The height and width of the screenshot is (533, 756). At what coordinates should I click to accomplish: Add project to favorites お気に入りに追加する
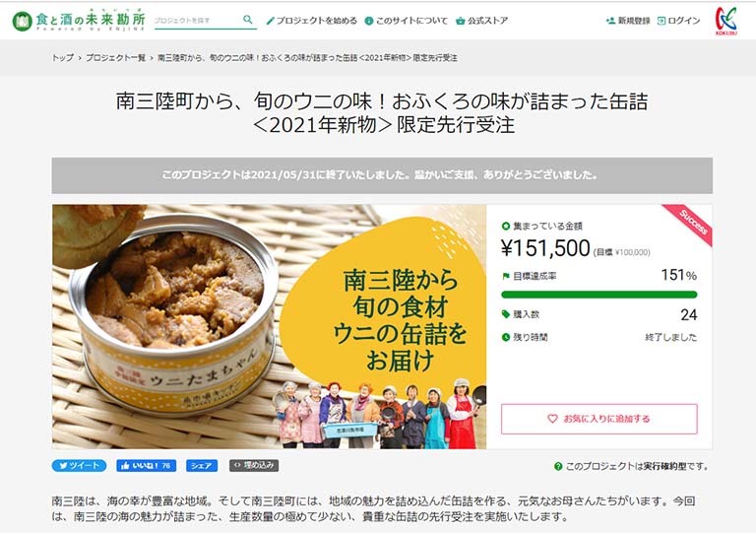tap(599, 419)
